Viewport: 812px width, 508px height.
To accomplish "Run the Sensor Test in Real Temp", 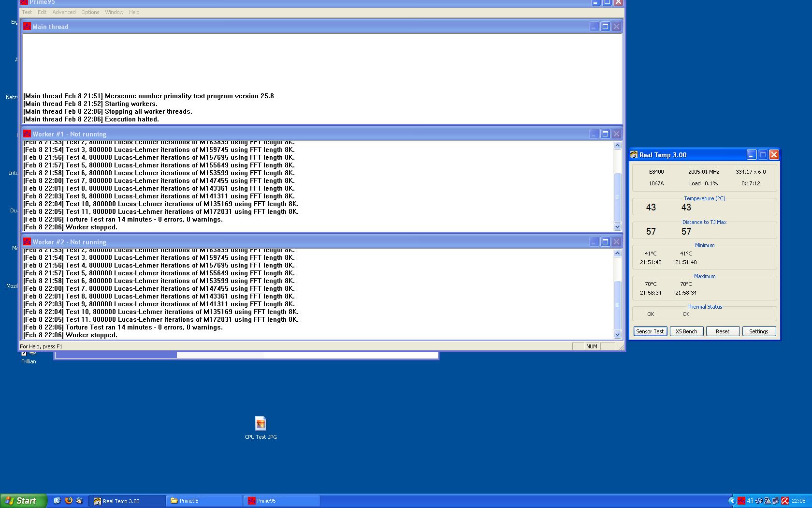I will (650, 331).
